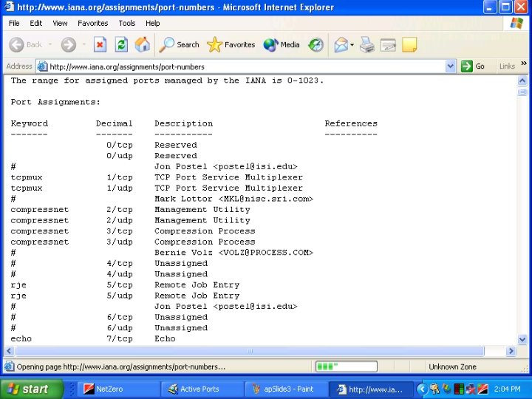The image size is (532, 399).
Task: Click 'Remote Job Entry' on the 5/tcp row
Action: click(x=197, y=284)
